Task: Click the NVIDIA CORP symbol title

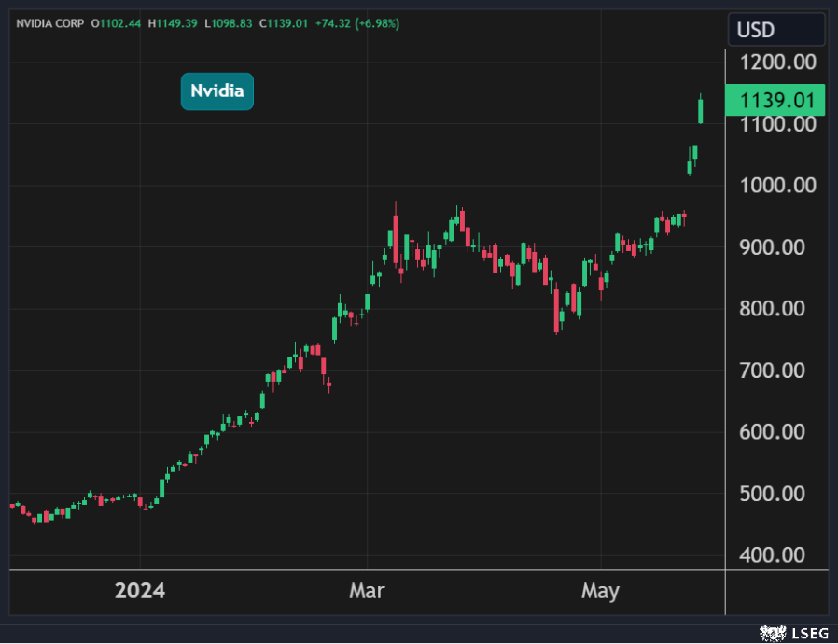Action: point(49,23)
